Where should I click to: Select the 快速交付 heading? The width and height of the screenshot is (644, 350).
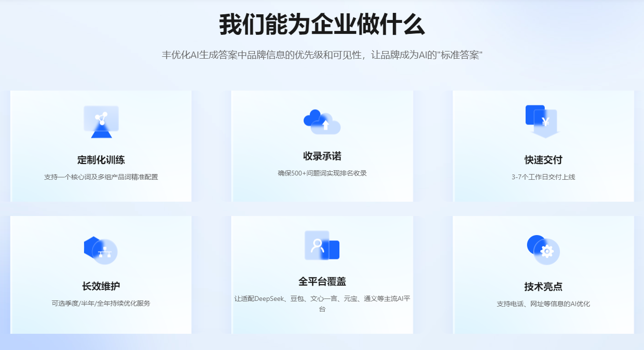(x=543, y=160)
